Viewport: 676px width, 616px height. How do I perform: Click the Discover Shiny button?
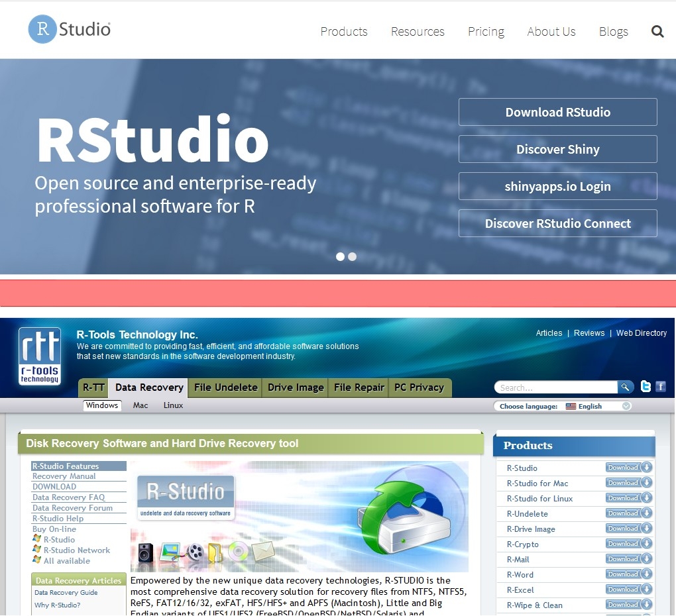pos(558,149)
